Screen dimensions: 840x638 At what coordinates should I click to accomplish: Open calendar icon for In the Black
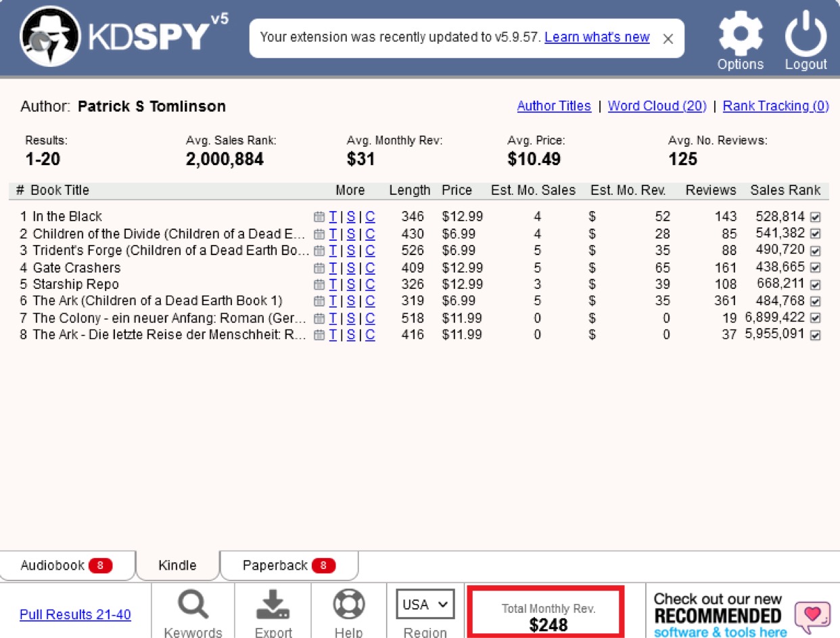click(319, 217)
